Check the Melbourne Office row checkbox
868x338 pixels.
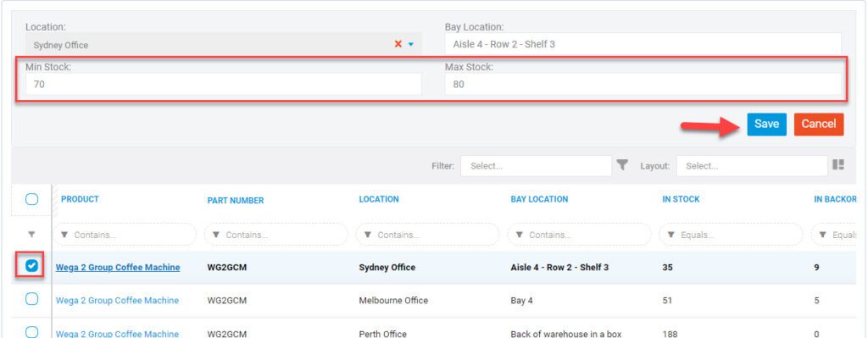32,299
